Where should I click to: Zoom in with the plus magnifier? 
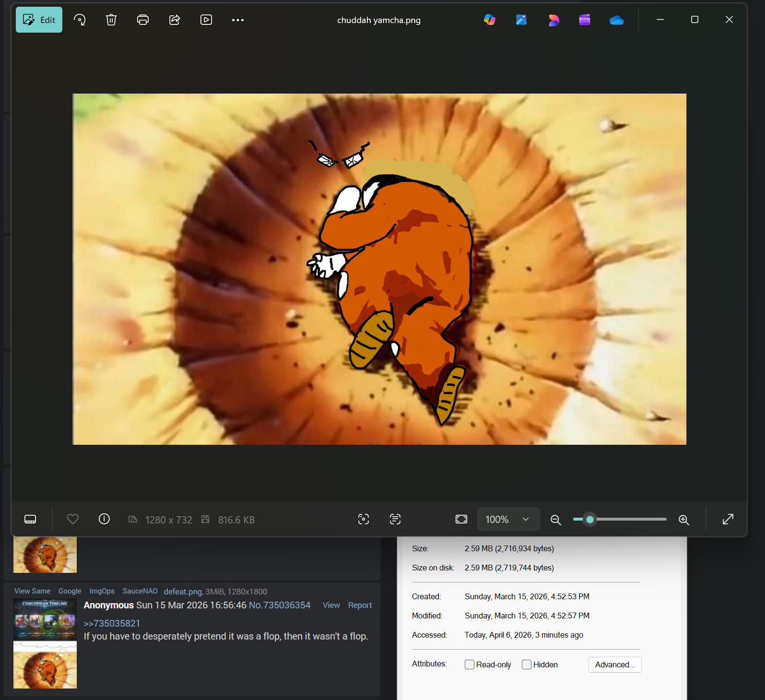click(684, 520)
